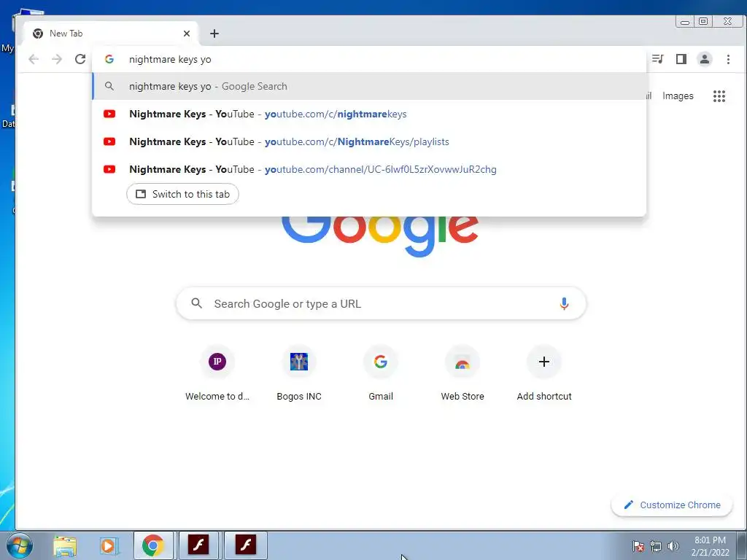The image size is (747, 560).
Task: Open the second Flash taskbar item
Action: (x=245, y=545)
